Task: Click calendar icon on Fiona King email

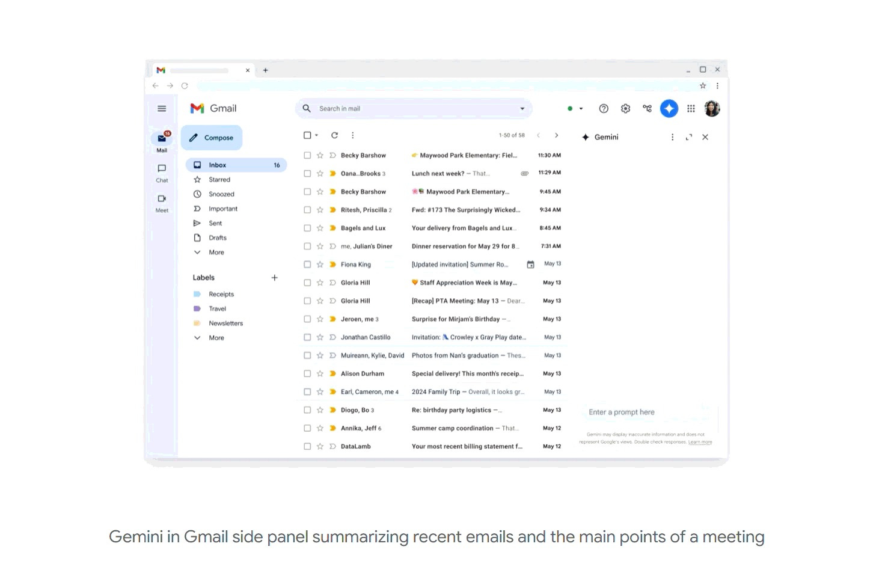Action: coord(530,265)
